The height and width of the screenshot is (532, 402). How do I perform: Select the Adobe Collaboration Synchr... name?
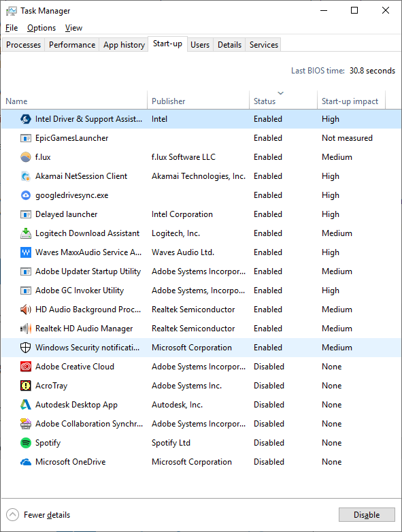[x=89, y=423]
